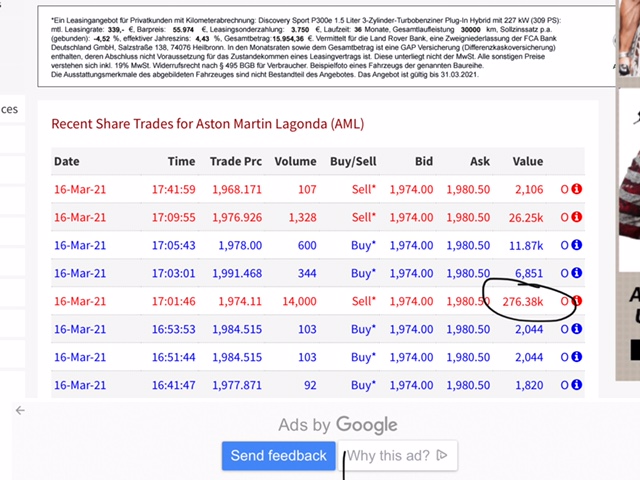Click info icon for the 17:05:43 buy trade

click(x=577, y=245)
